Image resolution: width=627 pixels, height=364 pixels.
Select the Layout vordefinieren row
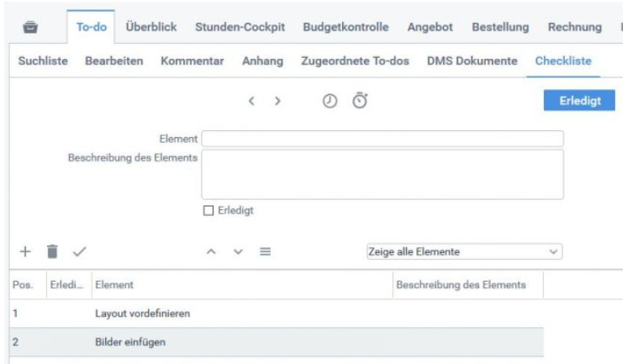(x=277, y=314)
